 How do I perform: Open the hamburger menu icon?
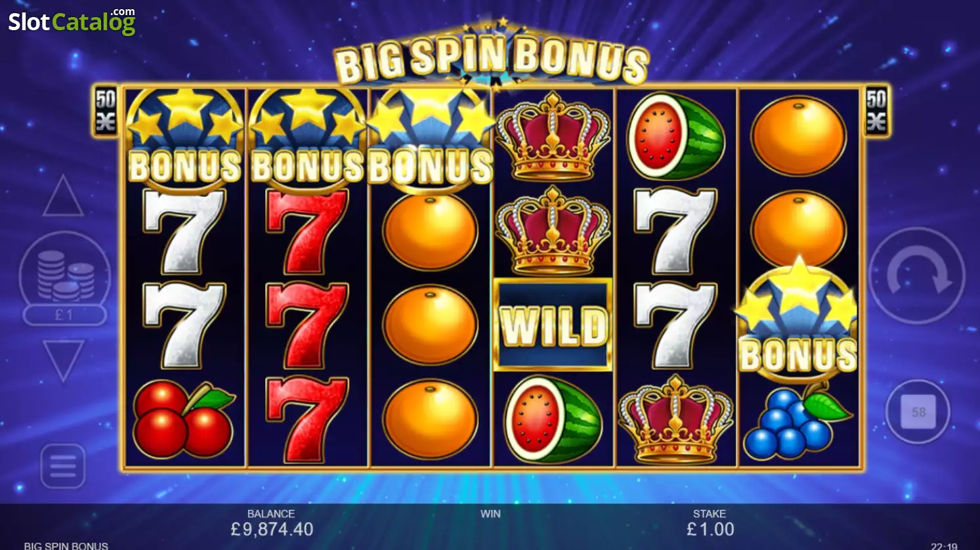tap(63, 466)
